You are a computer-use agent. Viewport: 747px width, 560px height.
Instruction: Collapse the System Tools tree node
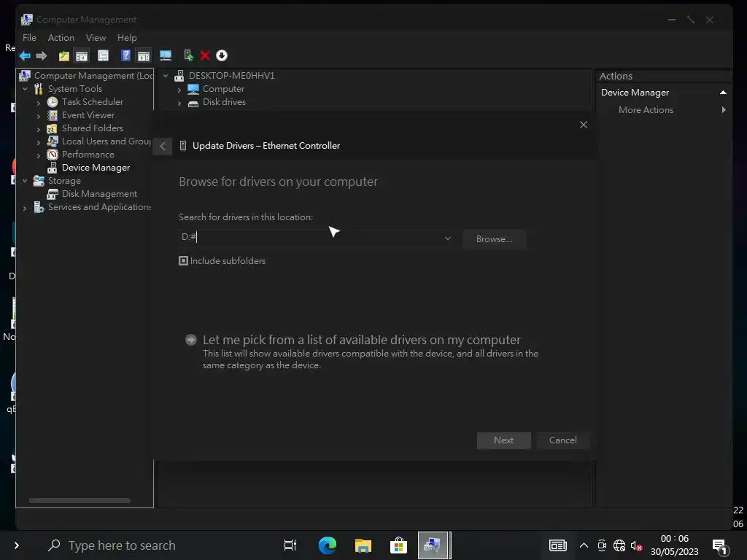pos(25,89)
